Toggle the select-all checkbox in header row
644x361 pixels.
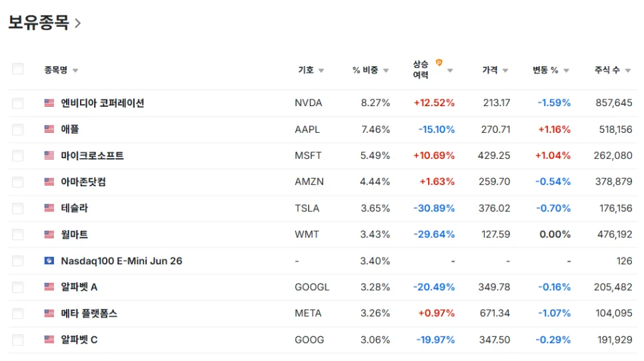click(17, 69)
